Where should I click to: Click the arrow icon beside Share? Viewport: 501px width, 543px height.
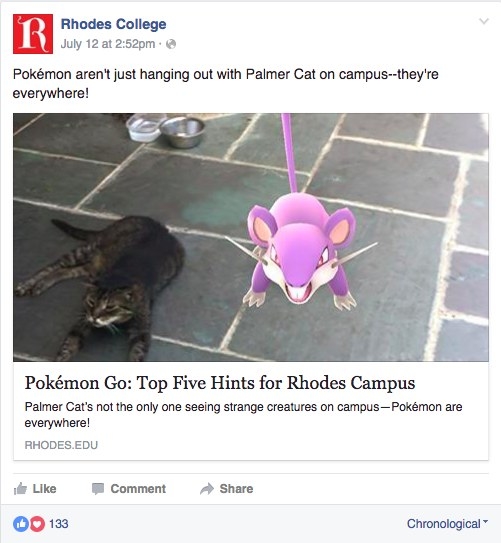[x=207, y=489]
